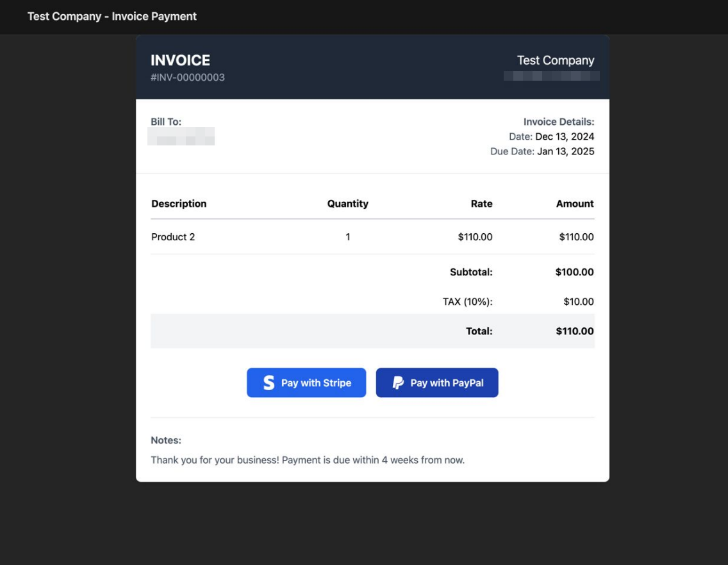Click the Amount column header

[575, 203]
